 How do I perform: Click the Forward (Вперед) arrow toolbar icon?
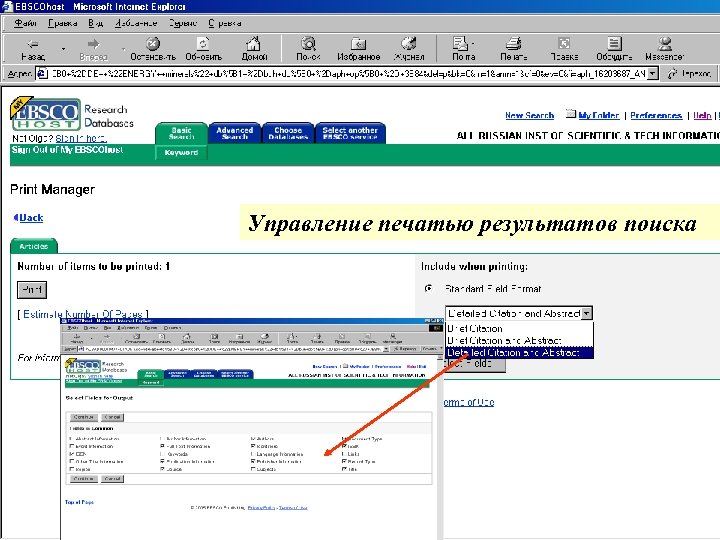(93, 44)
